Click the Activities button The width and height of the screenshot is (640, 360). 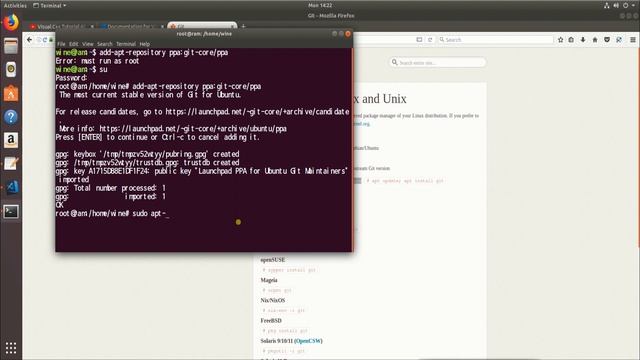15,5
